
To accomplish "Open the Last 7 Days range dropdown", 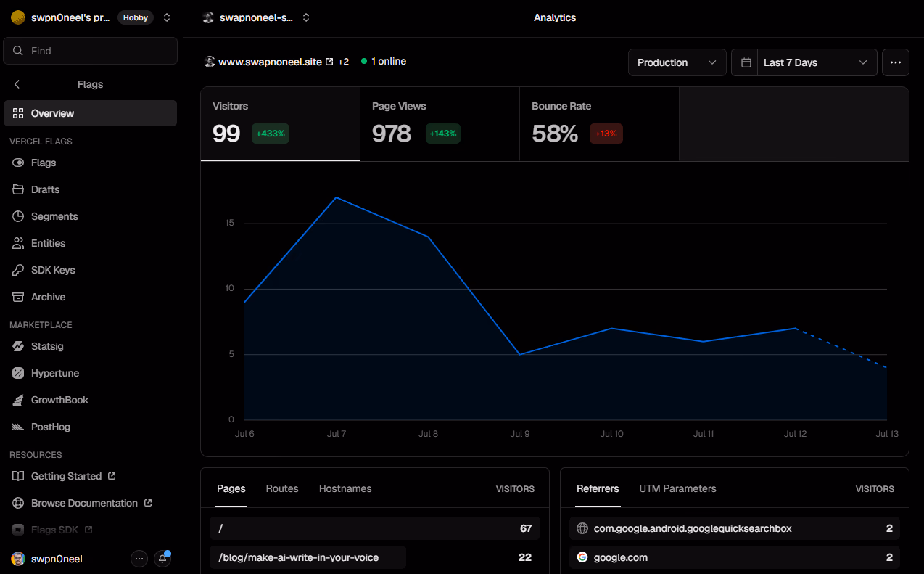I will 817,62.
